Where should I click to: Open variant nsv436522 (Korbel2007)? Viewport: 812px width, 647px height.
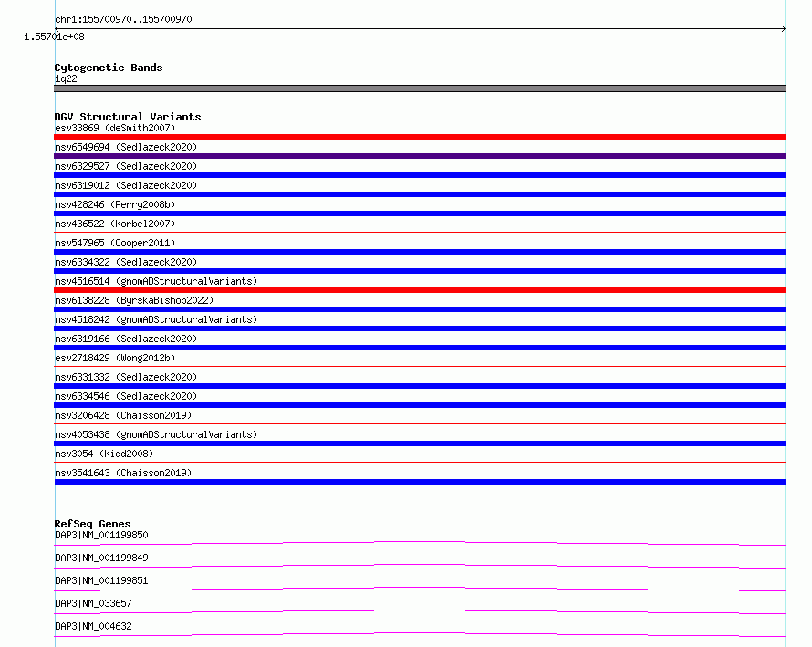pyautogui.click(x=115, y=224)
